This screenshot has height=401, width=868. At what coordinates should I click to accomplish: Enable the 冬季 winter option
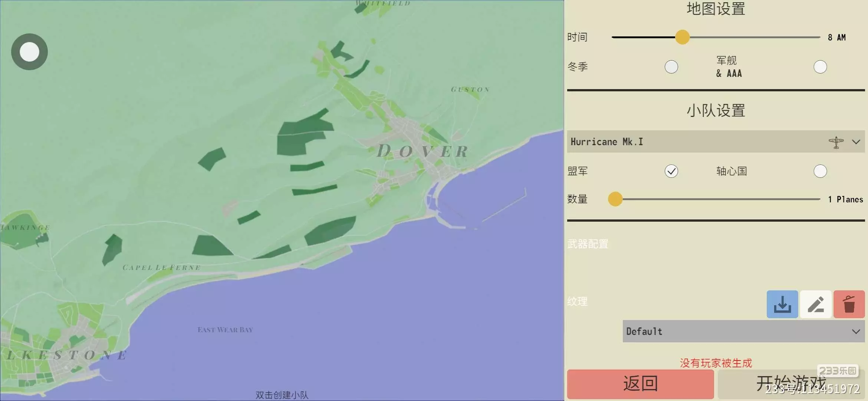click(671, 67)
